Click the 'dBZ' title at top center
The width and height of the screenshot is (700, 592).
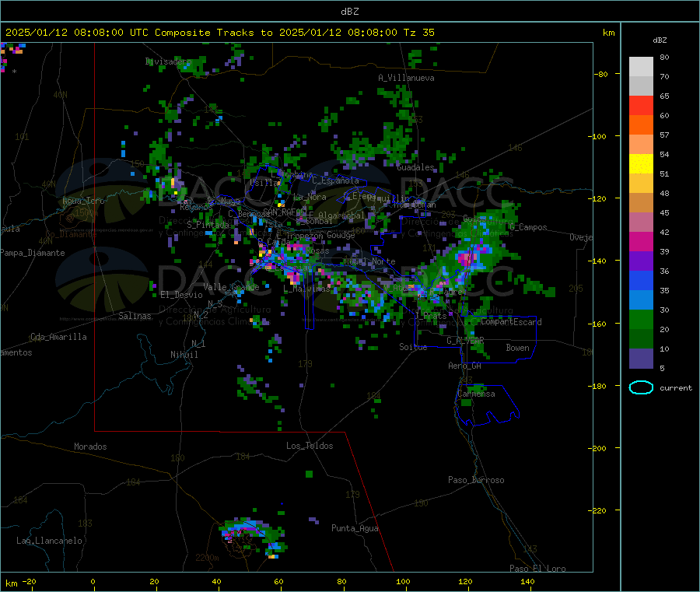click(349, 11)
